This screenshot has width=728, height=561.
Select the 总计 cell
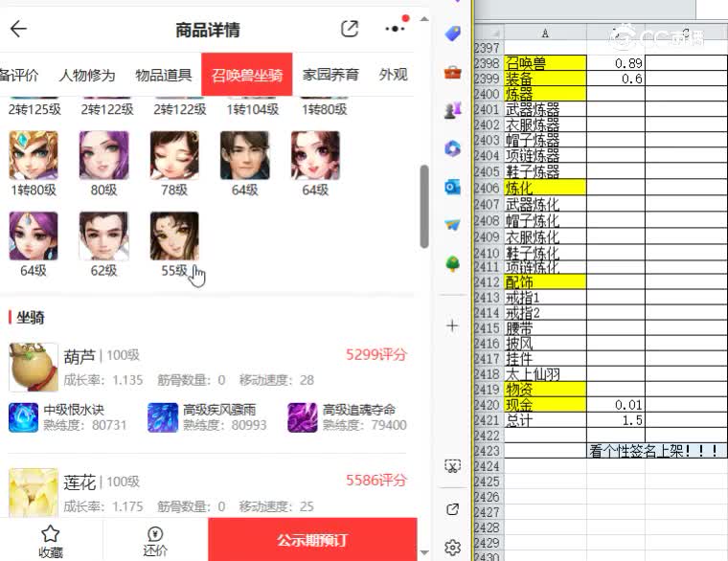coord(545,420)
